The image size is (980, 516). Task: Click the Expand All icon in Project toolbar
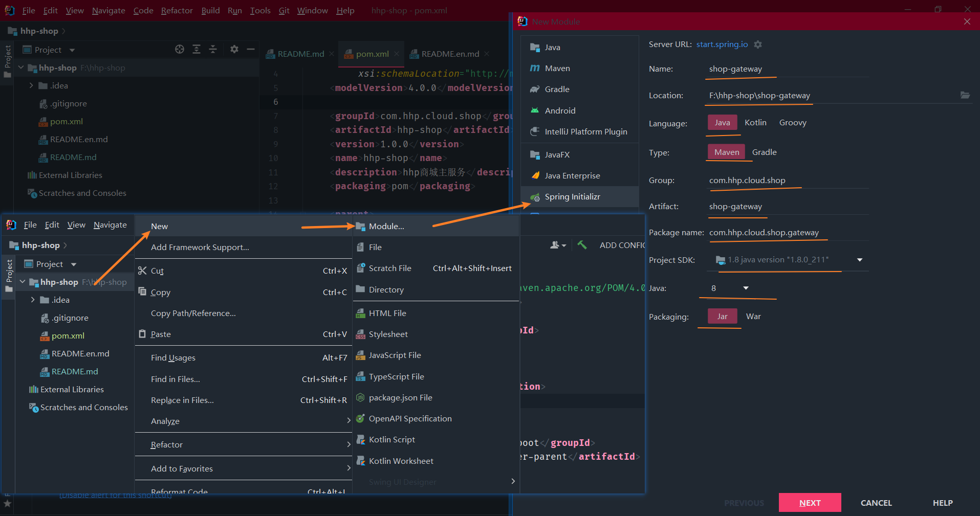[x=197, y=49]
